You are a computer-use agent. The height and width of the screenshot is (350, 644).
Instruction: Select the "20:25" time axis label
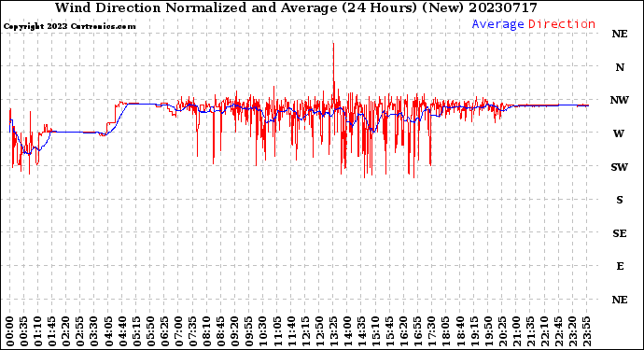[502, 331]
